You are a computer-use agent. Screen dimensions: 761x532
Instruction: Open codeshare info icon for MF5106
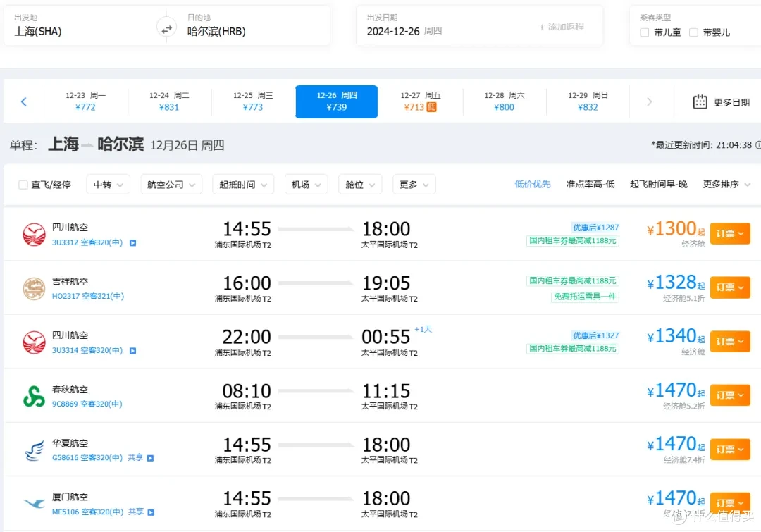tap(151, 512)
